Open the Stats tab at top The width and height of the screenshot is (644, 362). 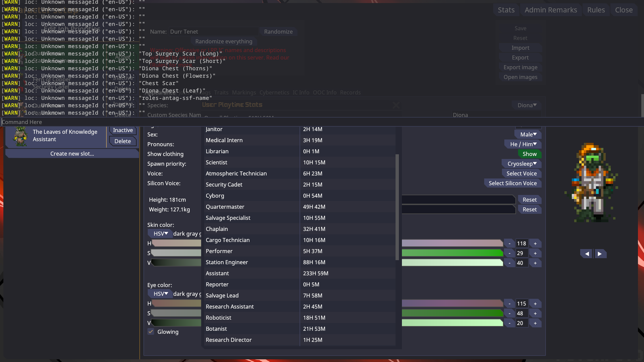click(x=506, y=10)
